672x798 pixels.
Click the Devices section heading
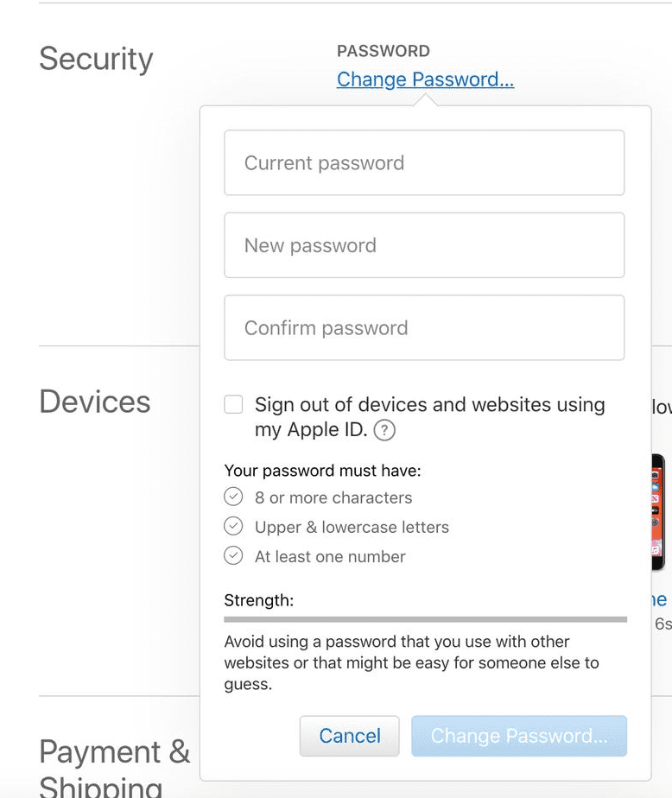click(95, 402)
